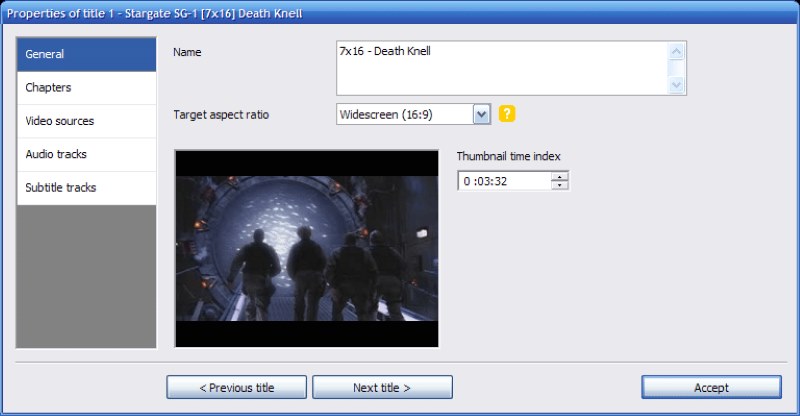This screenshot has height=416, width=800.
Task: Click the thumbnail time index field
Action: (x=504, y=181)
